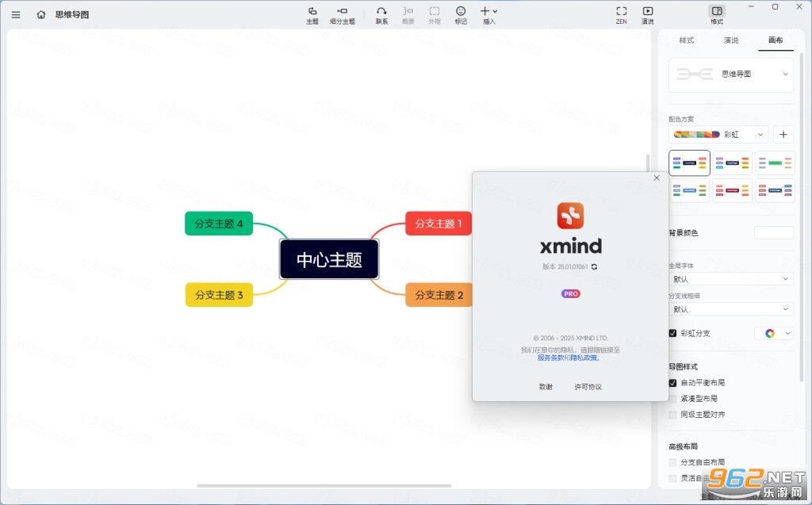Viewport: 812px width, 505px height.
Task: Open the 服务条款 link
Action: [550, 358]
